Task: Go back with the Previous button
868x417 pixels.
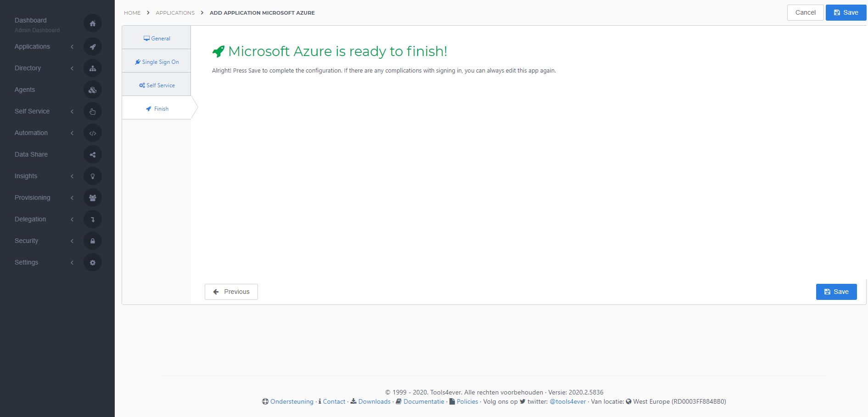Action: click(x=231, y=292)
